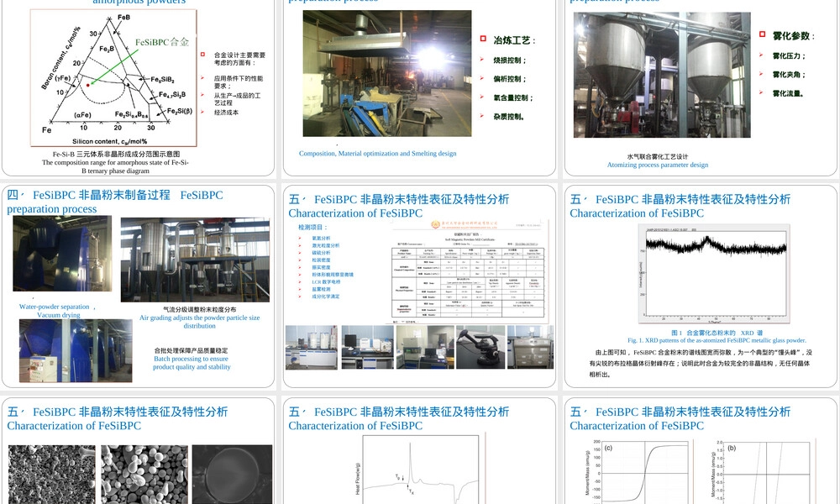Screen dimensions: 840x504
Task: Select the fifth lab photo with steel cabinet
Action: (530, 347)
